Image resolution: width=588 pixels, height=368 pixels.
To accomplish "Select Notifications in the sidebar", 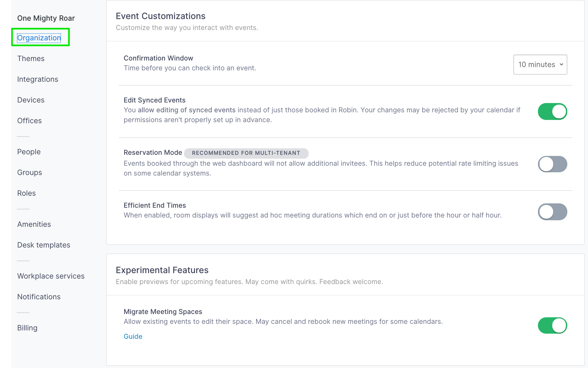I will point(39,297).
